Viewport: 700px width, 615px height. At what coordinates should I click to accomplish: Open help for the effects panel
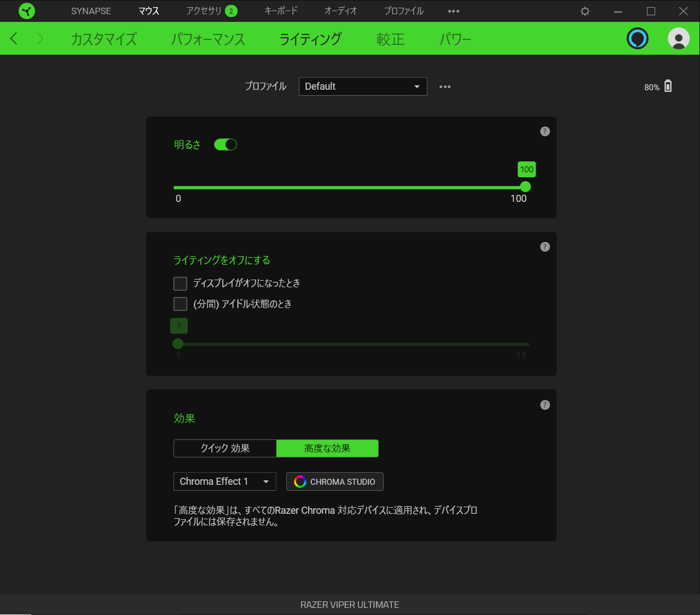pyautogui.click(x=545, y=405)
